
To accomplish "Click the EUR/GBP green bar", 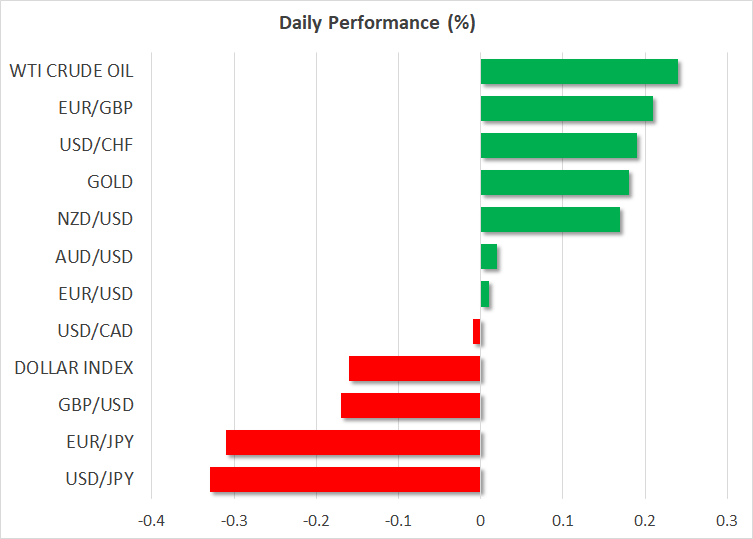I will pos(567,109).
